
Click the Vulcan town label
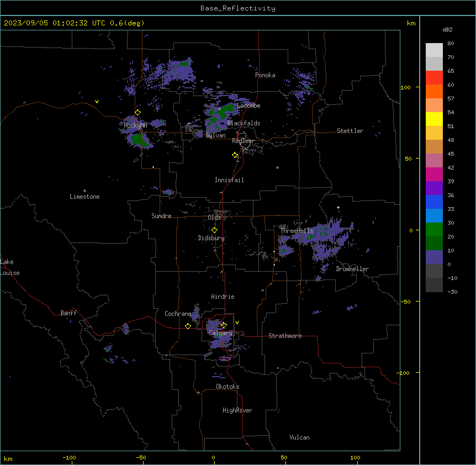pos(299,437)
